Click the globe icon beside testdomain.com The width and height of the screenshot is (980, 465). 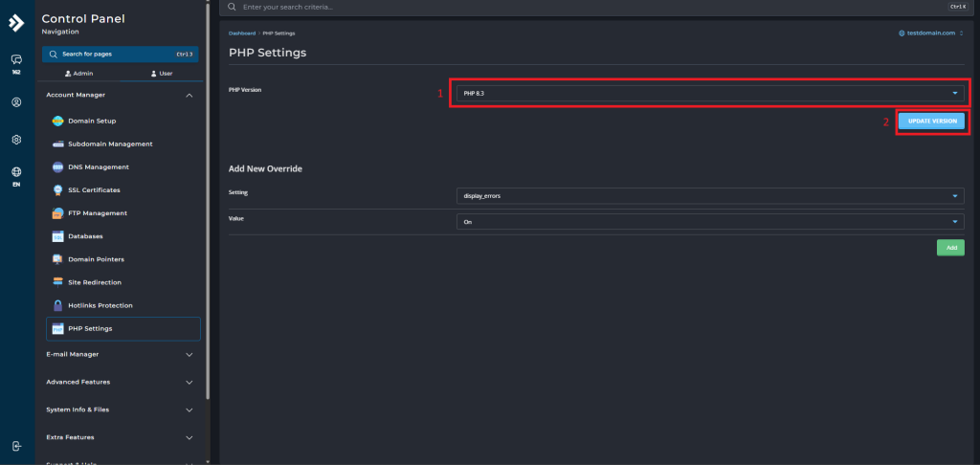[x=902, y=33]
